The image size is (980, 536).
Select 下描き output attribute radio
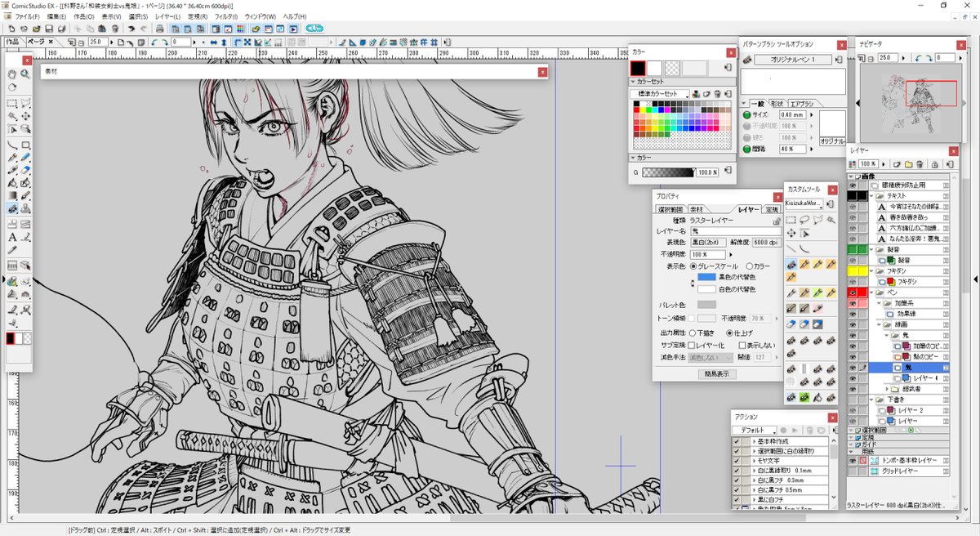[x=692, y=333]
